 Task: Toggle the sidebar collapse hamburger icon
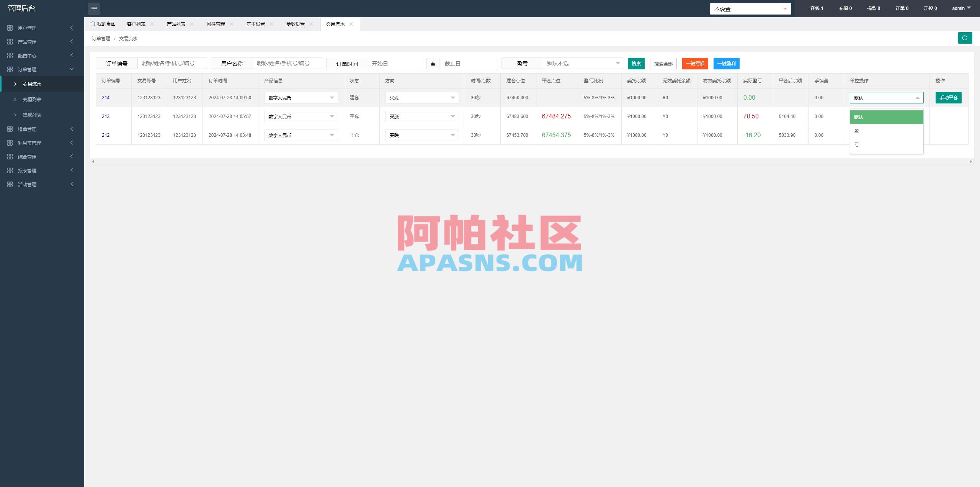pos(94,8)
